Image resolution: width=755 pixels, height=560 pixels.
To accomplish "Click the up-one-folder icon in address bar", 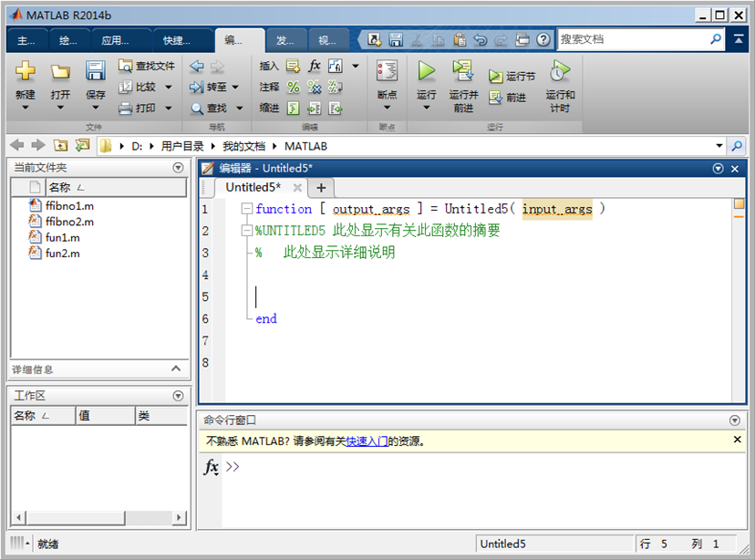I will [61, 145].
